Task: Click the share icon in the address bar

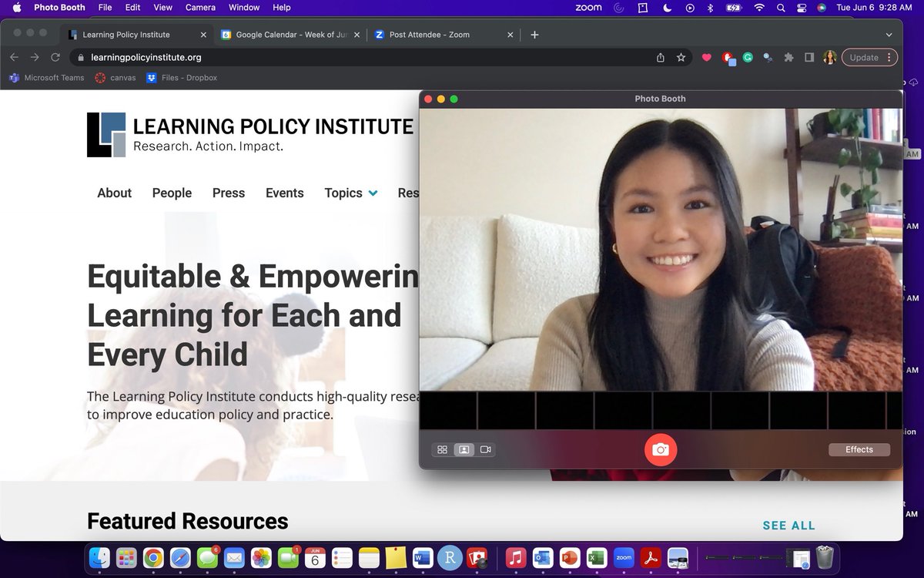Action: [660, 57]
